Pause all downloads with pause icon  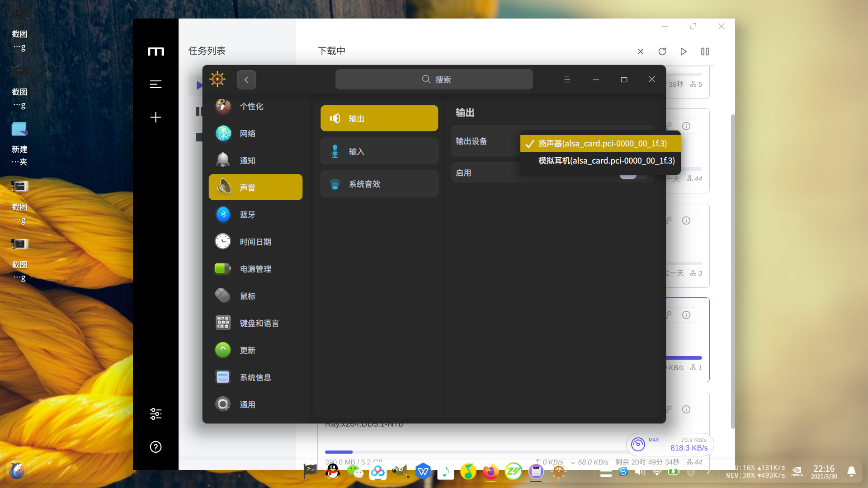pyautogui.click(x=705, y=52)
